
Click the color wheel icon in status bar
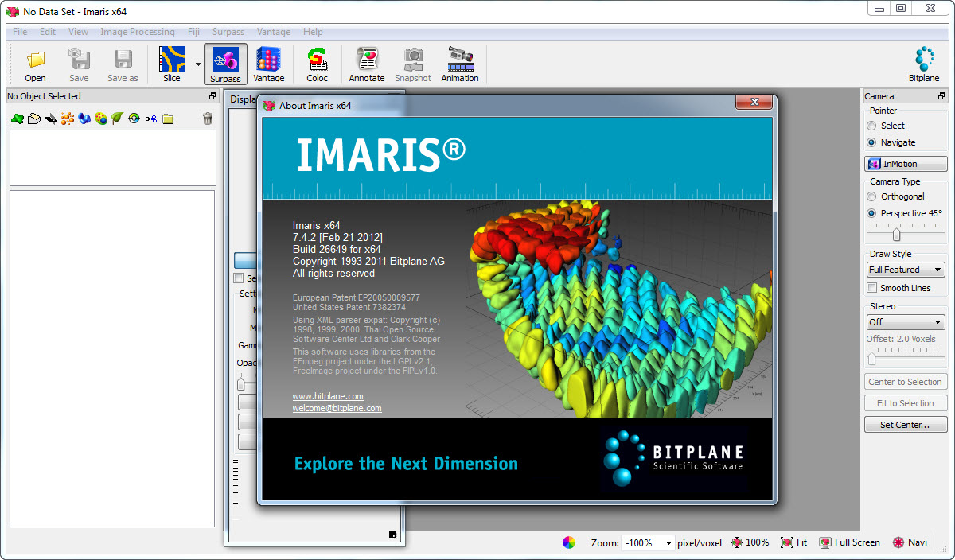pos(569,542)
